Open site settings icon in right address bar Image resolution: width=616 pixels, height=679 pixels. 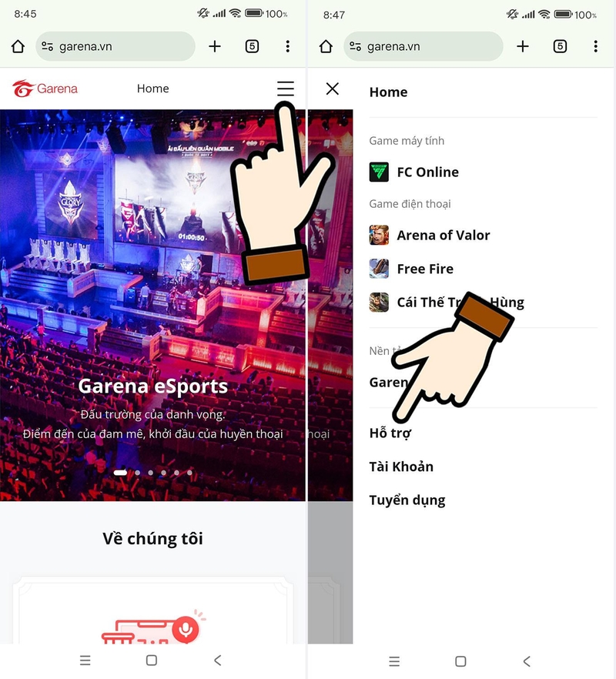(355, 46)
